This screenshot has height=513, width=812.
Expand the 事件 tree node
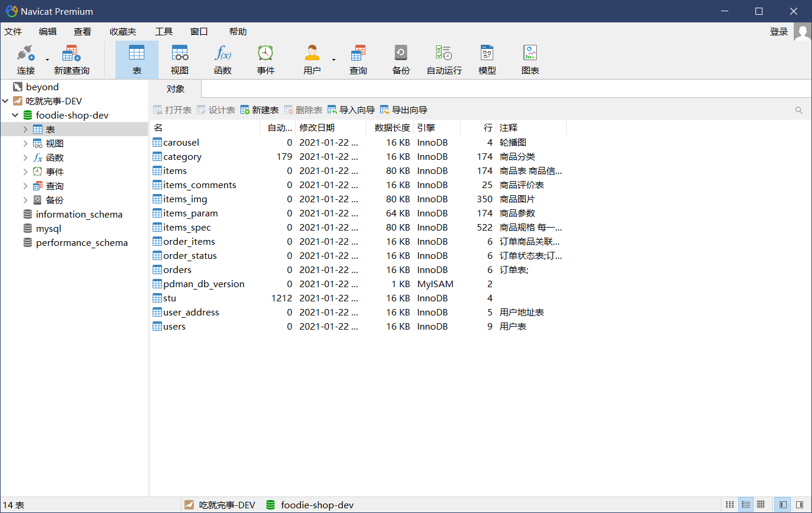(x=25, y=172)
